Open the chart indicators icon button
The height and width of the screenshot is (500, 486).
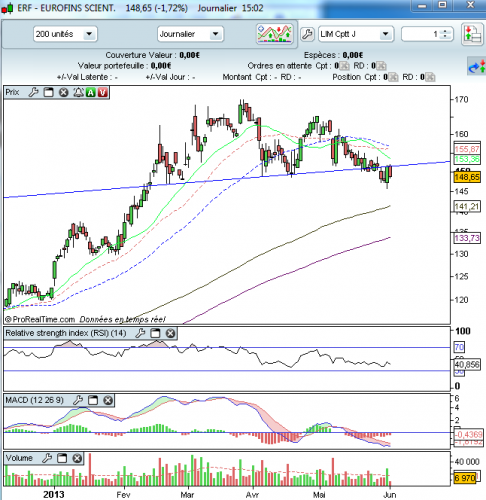click(x=274, y=34)
